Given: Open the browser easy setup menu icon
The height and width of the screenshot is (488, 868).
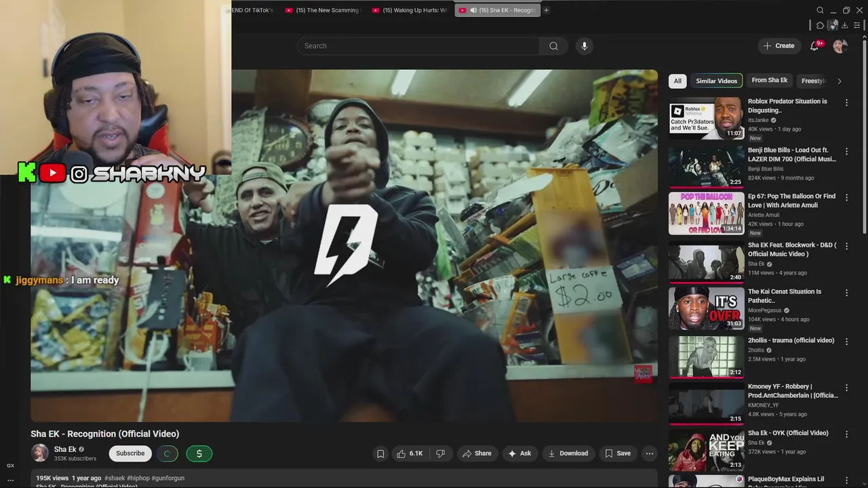Looking at the screenshot, I should 856,25.
